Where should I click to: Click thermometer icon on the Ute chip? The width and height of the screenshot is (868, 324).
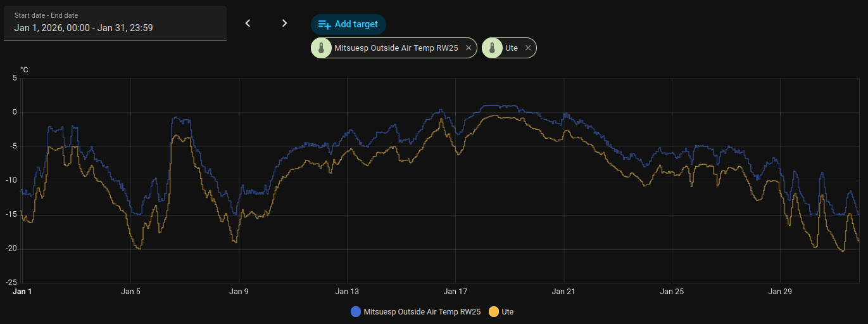tap(493, 48)
